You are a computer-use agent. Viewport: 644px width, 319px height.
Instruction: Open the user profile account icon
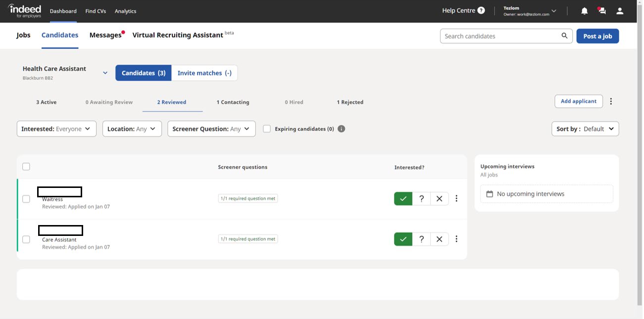tap(620, 11)
